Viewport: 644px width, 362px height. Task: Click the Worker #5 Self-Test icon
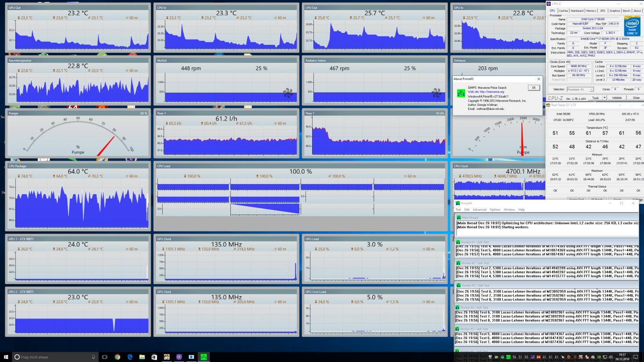click(x=458, y=329)
